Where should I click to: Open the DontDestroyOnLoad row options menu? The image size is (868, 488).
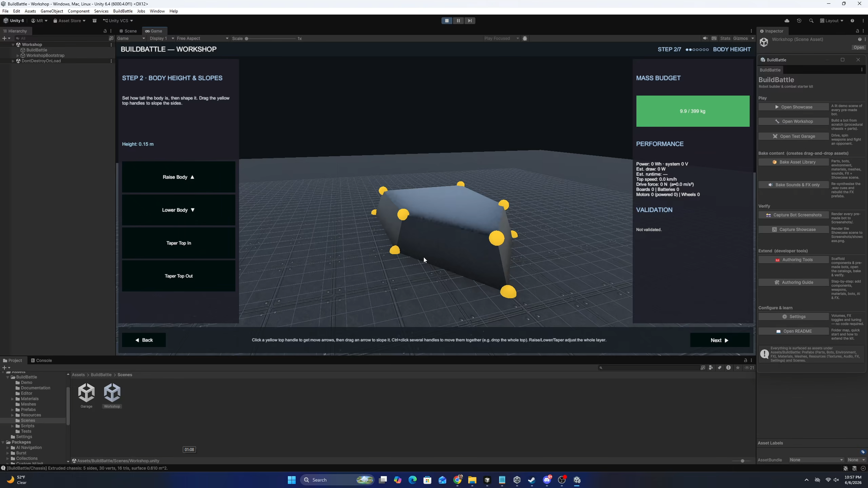click(111, 61)
